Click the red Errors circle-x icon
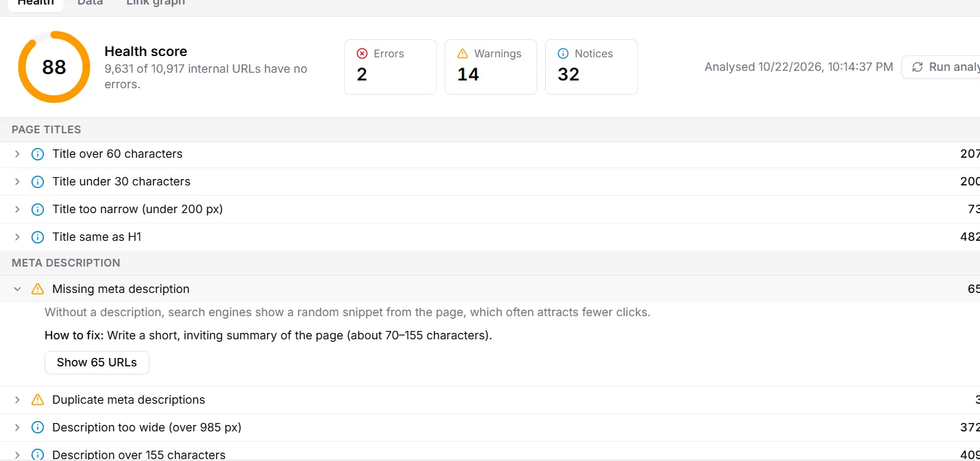This screenshot has width=980, height=461. (x=362, y=54)
